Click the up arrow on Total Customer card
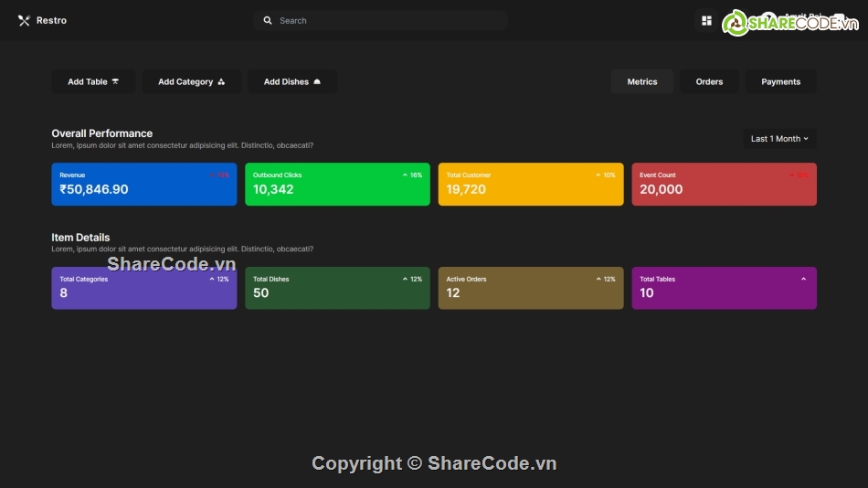Viewport: 868px width, 488px height. pos(598,175)
